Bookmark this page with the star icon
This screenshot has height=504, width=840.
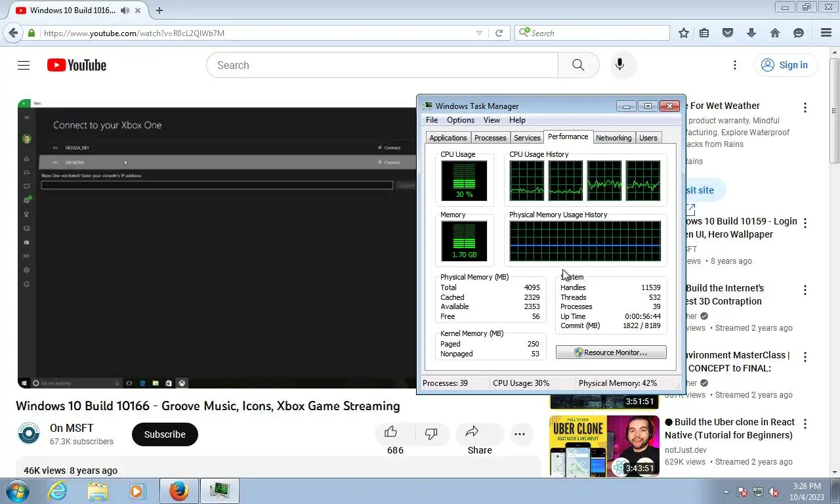[684, 33]
